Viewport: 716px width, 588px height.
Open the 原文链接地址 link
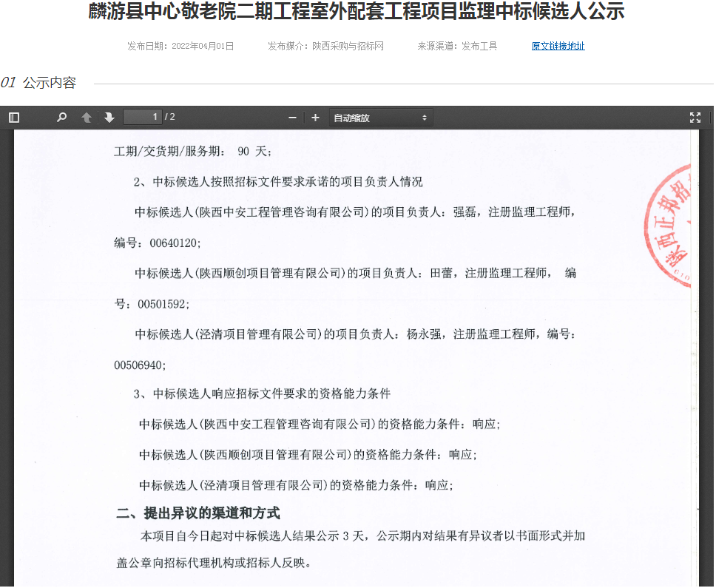(x=558, y=46)
